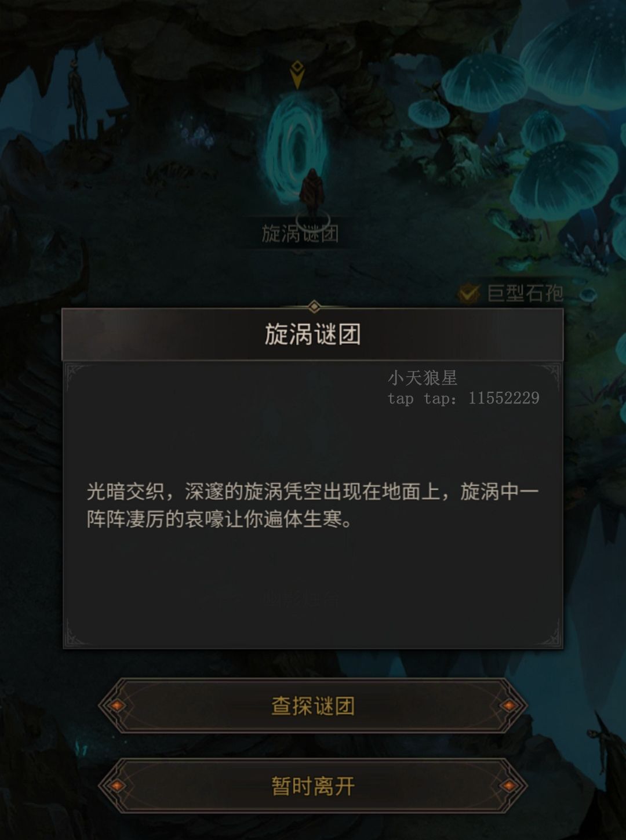Tap the glowing blue vortex portal
Screen dimensions: 626x840
point(296,148)
